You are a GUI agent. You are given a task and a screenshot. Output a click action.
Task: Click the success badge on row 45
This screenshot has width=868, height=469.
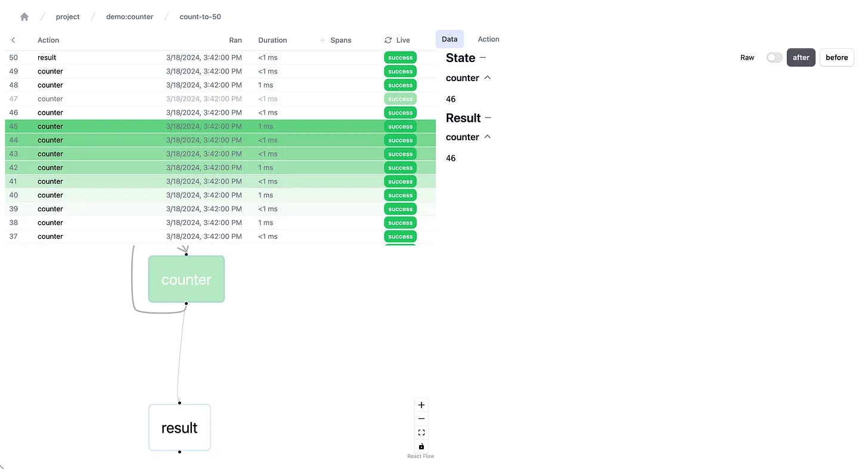tap(400, 126)
